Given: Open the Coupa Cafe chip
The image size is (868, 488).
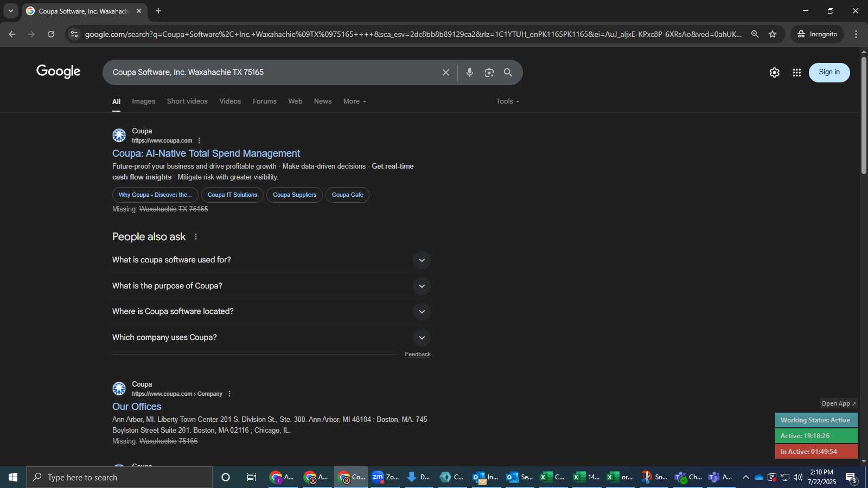Looking at the screenshot, I should (347, 195).
